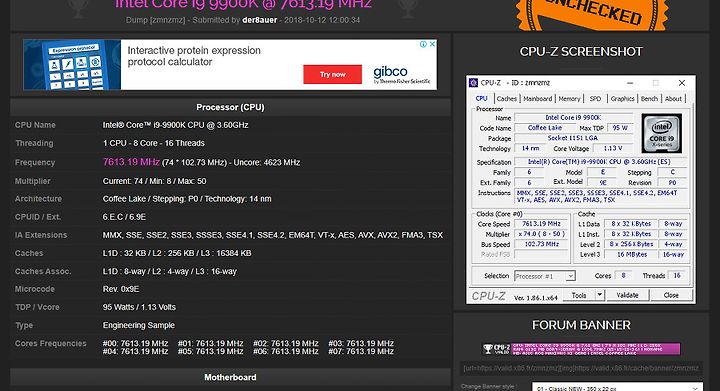This screenshot has height=391, width=720.
Task: Click the CPU-Z SCREENSHOT heading
Action: point(581,51)
